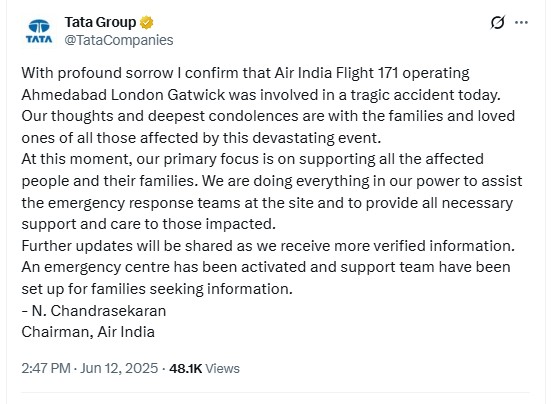Click the gold verified badge
This screenshot has height=404, width=553.
(146, 23)
